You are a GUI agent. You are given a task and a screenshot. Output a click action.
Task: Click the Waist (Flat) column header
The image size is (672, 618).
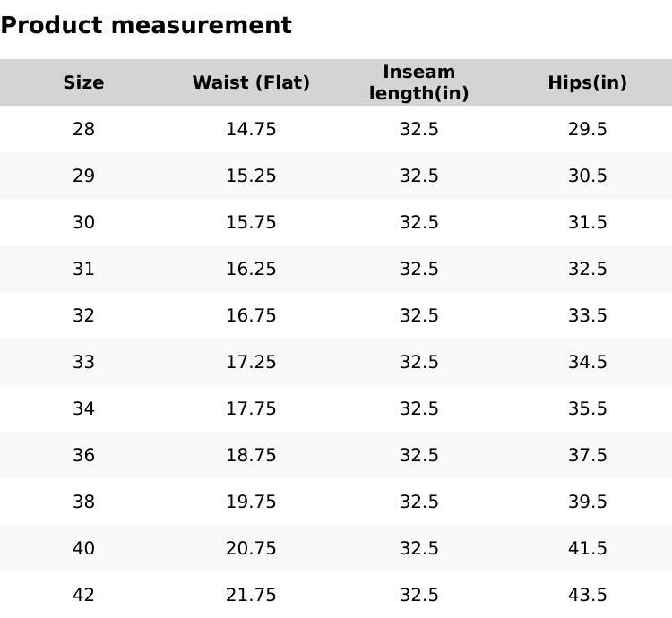click(251, 82)
